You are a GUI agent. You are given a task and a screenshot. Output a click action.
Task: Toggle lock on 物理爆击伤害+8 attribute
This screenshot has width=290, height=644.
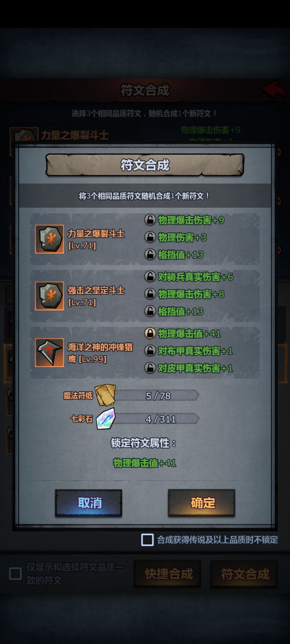pyautogui.click(x=150, y=294)
